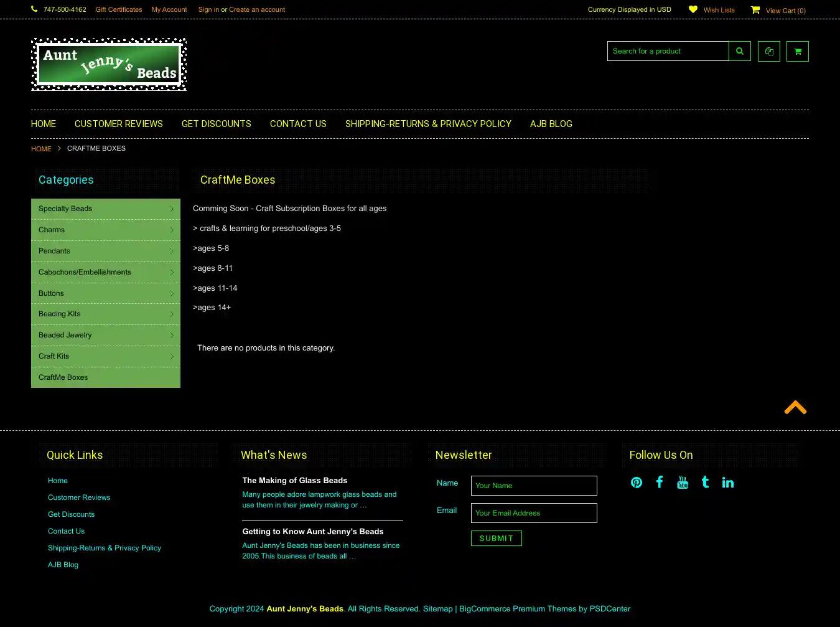This screenshot has height=627, width=840.
Task: Click the Your Email Address field
Action: click(534, 513)
